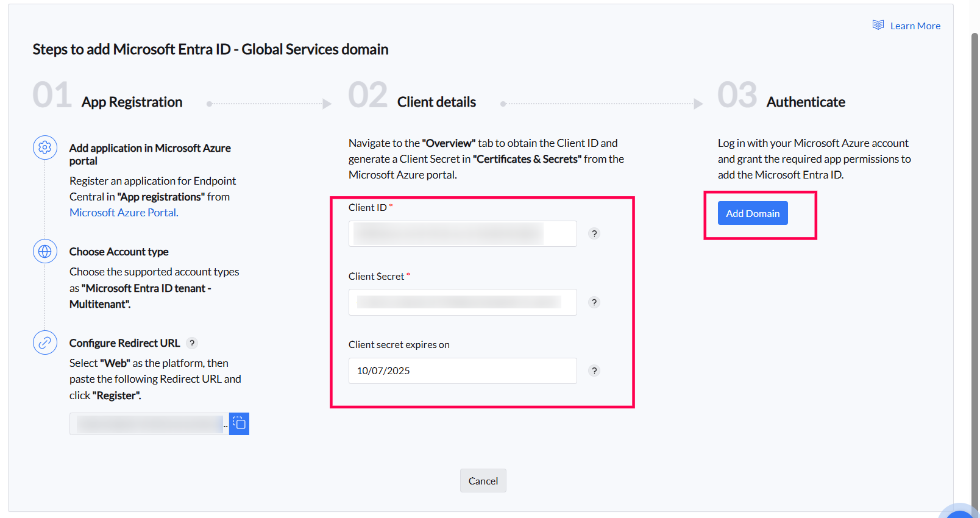Image resolution: width=980 pixels, height=518 pixels.
Task: Click the page's vertical scrollbar
Action: 975,244
